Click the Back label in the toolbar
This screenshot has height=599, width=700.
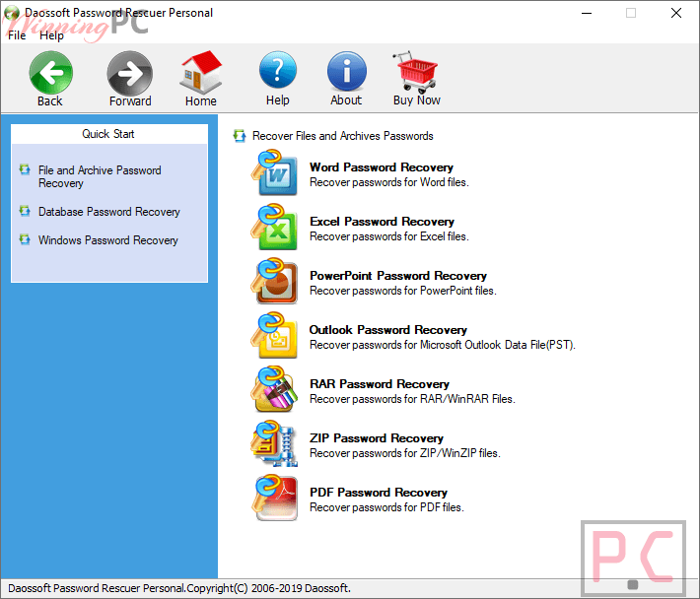pos(50,101)
